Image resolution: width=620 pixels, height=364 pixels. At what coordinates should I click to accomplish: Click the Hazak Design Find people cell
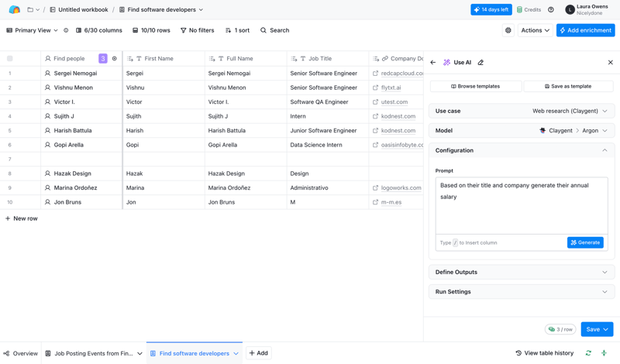pyautogui.click(x=81, y=173)
